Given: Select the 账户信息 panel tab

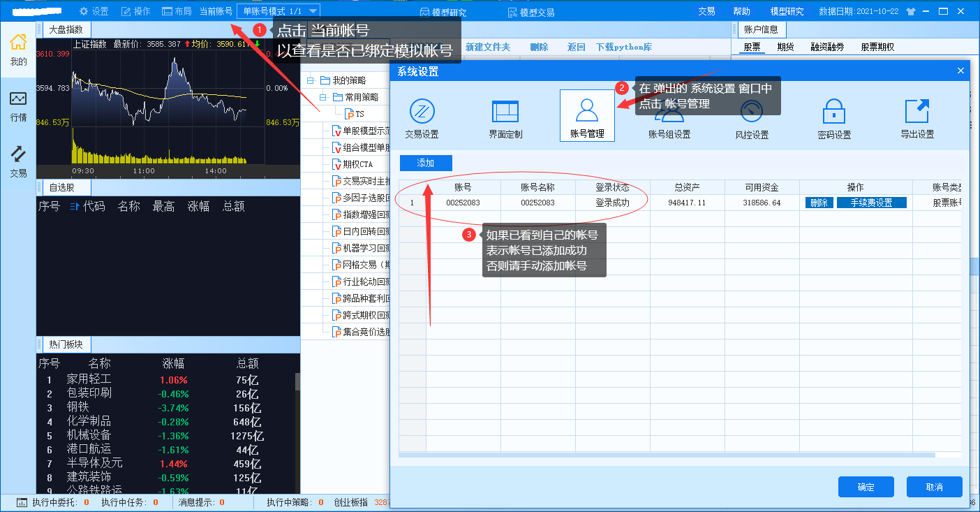Looking at the screenshot, I should [761, 29].
